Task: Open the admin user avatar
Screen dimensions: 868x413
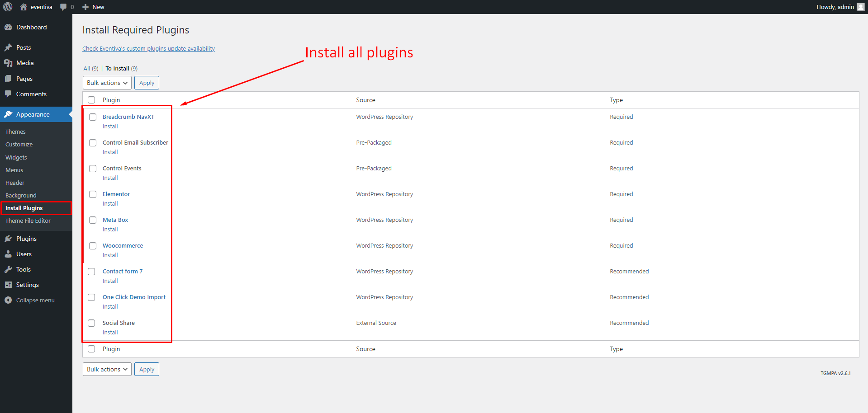Action: (861, 7)
